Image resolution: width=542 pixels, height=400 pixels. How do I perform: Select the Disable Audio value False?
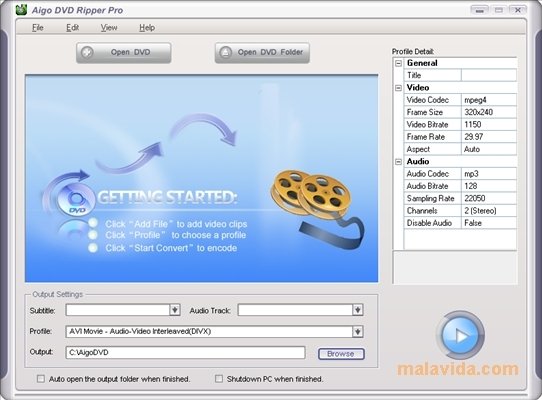tap(489, 223)
